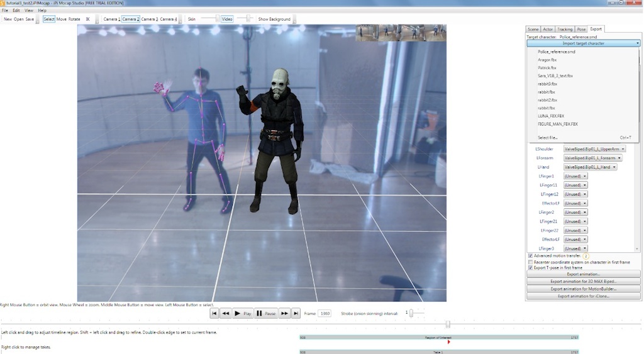Click the rewind playback button
This screenshot has height=354, width=644.
pos(225,313)
